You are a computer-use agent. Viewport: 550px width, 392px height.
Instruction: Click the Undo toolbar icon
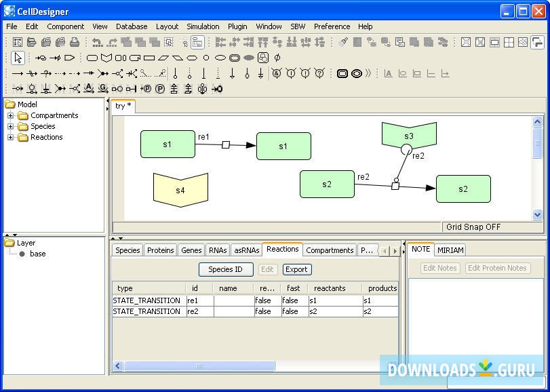(x=96, y=41)
